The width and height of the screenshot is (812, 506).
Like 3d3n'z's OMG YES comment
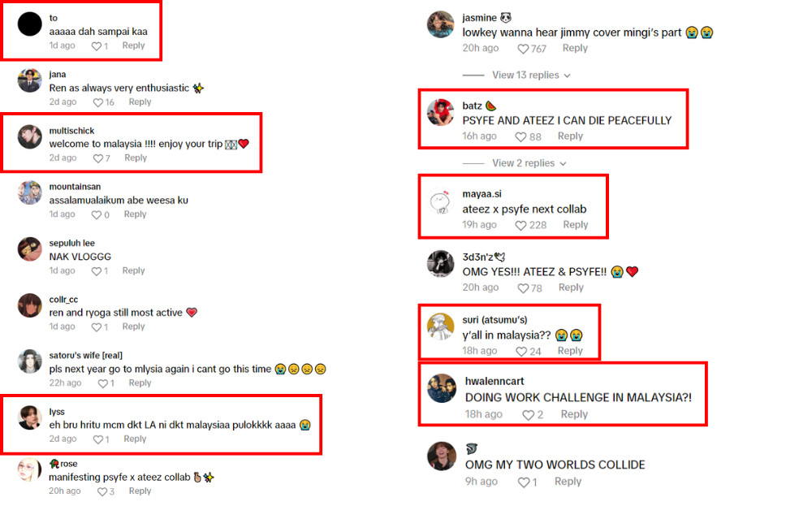point(523,288)
